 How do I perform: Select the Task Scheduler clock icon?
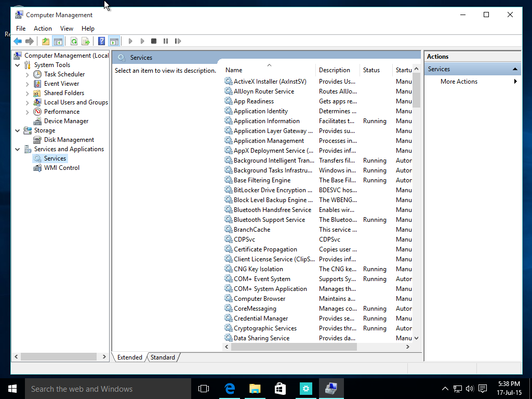coord(37,74)
